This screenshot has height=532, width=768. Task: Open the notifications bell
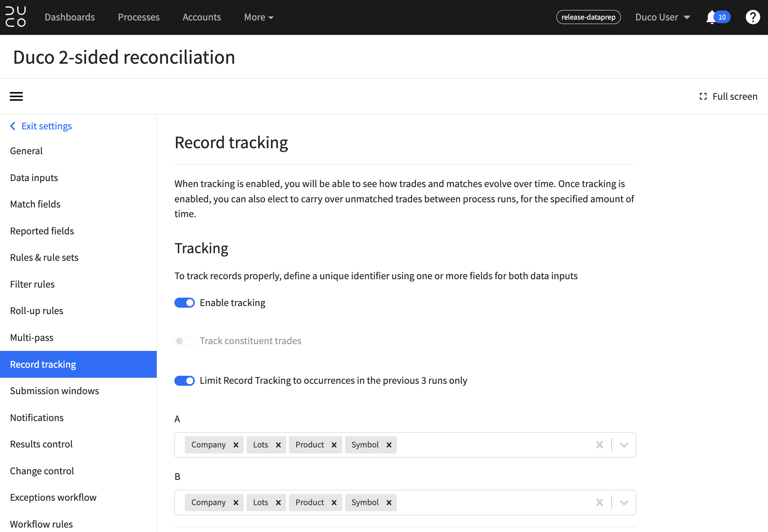coord(711,17)
